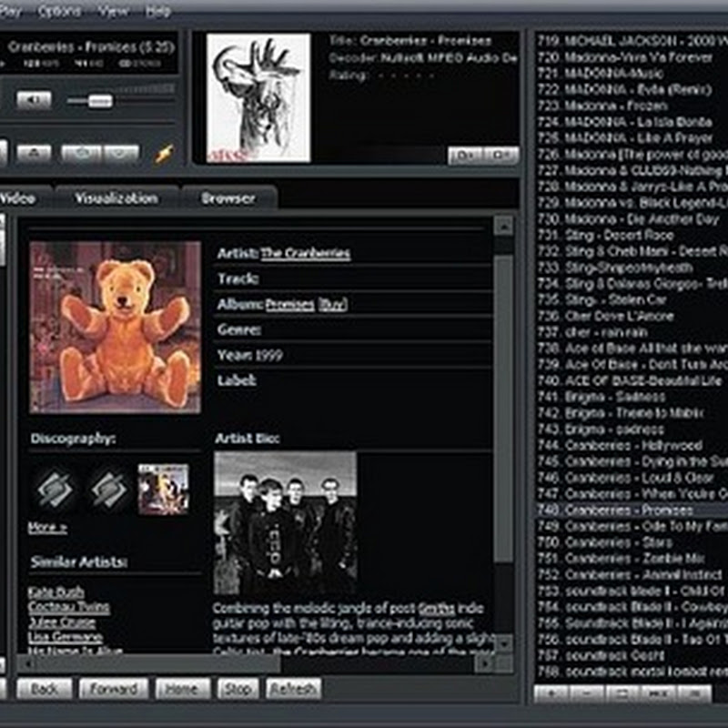Select playlist item 723 Madonna - Frozen

click(x=632, y=106)
